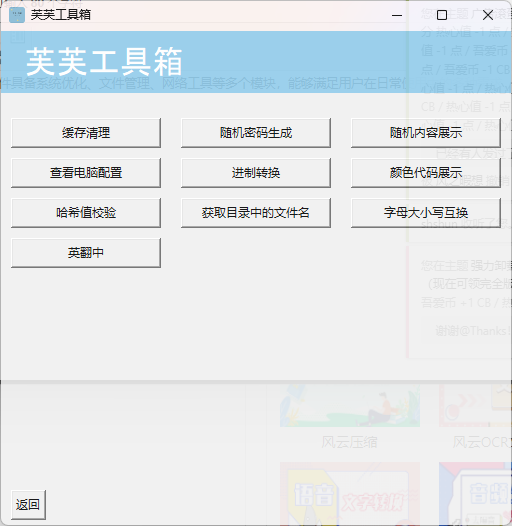Maximize the 芙芙工具箱 window
This screenshot has height=526, width=512.
click(x=442, y=15)
